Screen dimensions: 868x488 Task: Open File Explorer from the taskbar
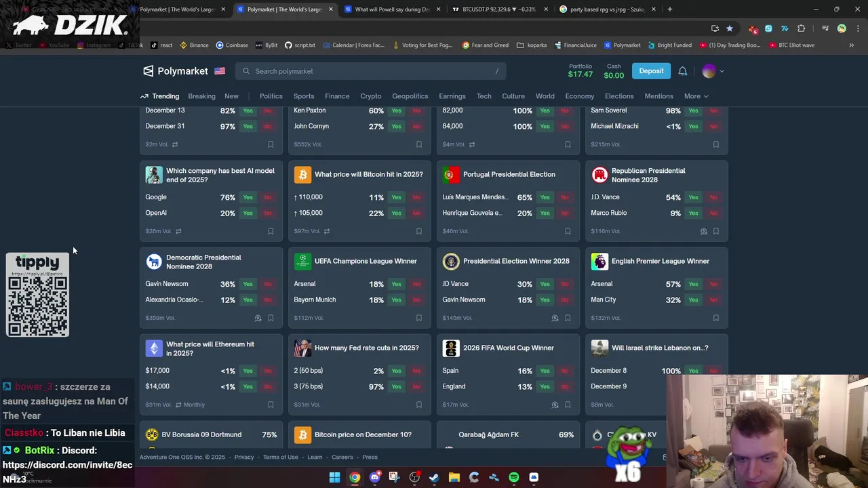coord(454,477)
